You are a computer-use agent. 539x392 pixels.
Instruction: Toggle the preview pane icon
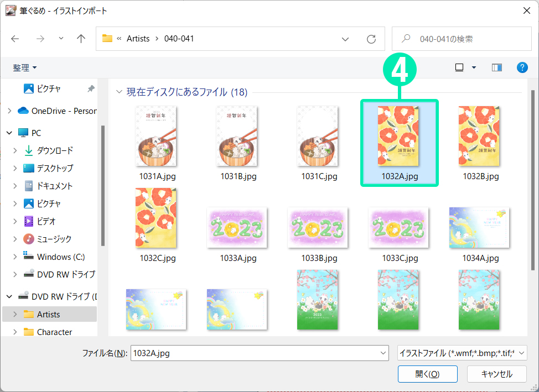click(496, 67)
